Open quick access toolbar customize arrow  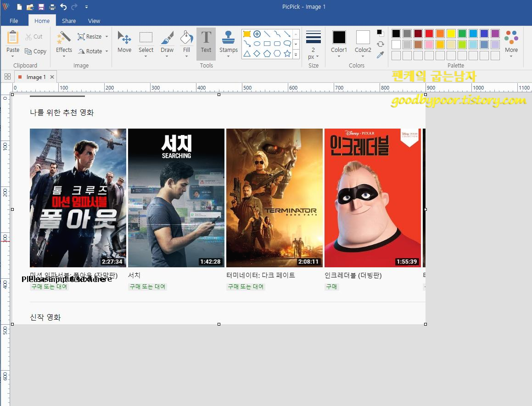86,7
